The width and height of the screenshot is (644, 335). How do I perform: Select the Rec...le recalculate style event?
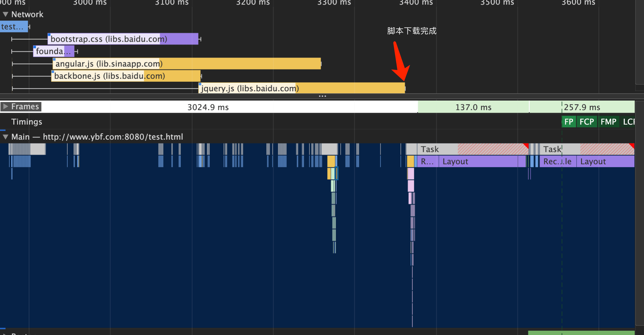558,161
